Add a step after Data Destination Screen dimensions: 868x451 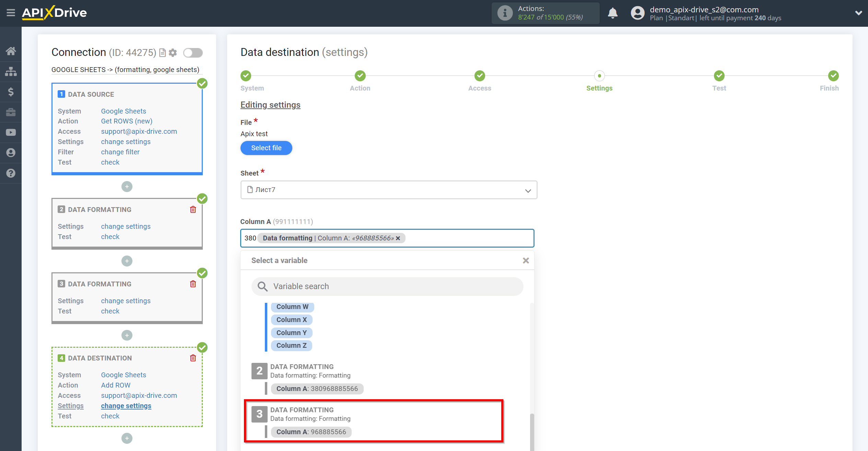pyautogui.click(x=127, y=438)
